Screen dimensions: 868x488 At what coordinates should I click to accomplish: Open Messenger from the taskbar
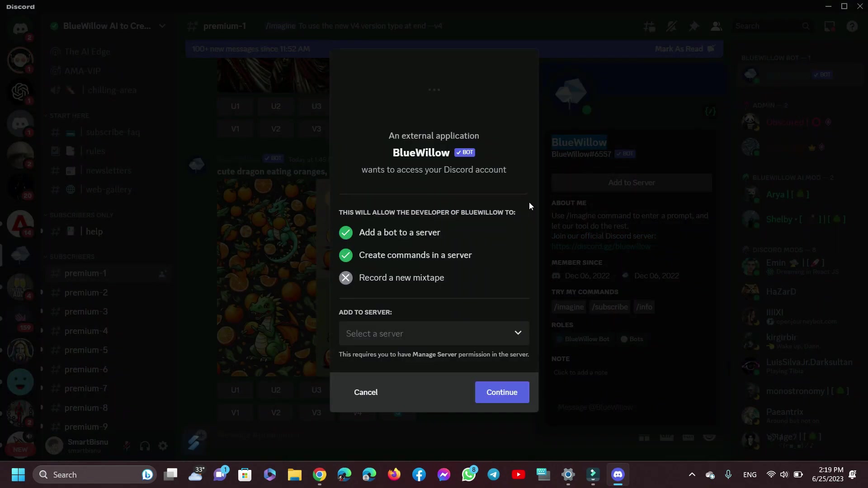click(x=444, y=474)
